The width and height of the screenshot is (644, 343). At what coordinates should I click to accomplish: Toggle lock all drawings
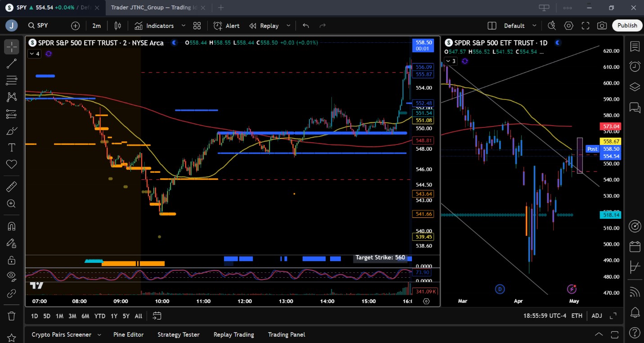coord(12,260)
